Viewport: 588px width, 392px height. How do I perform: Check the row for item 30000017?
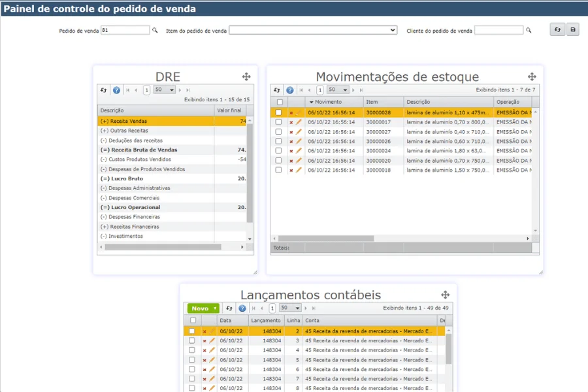(x=278, y=122)
